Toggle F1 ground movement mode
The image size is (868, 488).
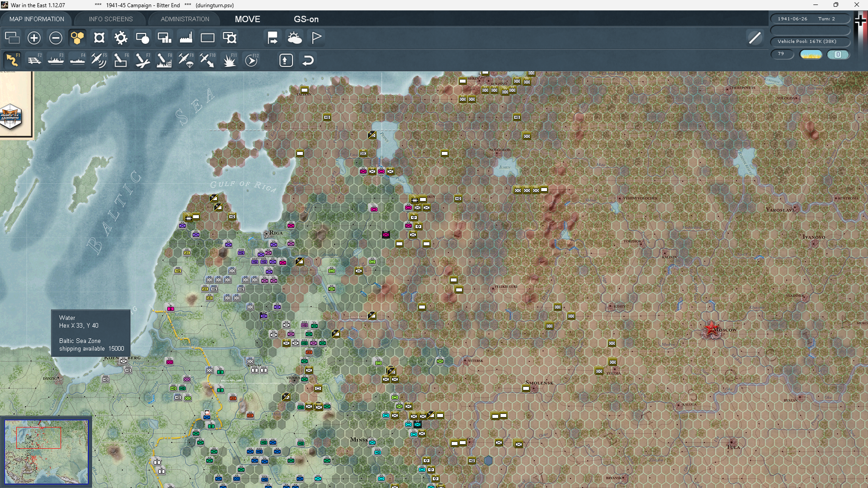tap(12, 60)
